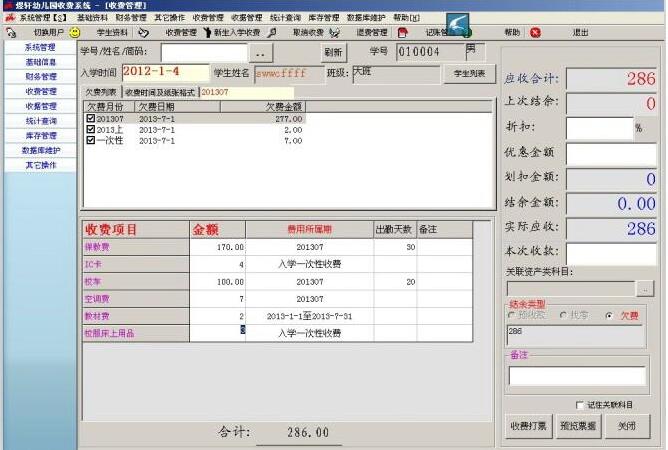Click the '..' browse button beside the search field
668x450 pixels.
point(260,53)
